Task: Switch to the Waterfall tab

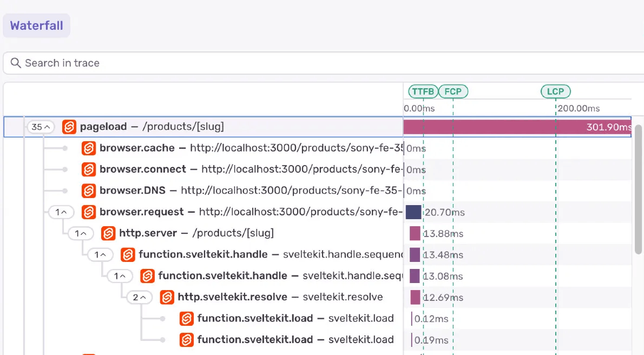Action: 36,25
